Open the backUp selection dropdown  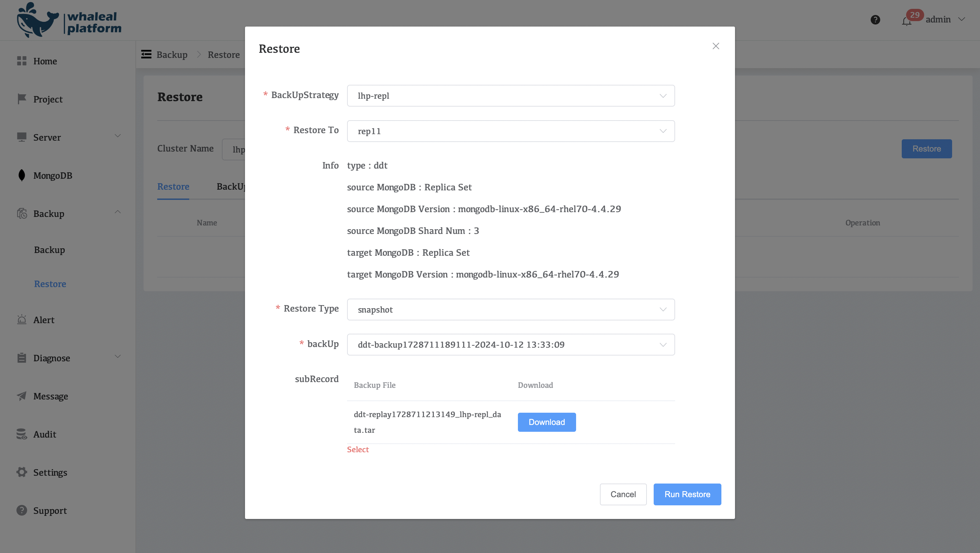[x=510, y=345]
